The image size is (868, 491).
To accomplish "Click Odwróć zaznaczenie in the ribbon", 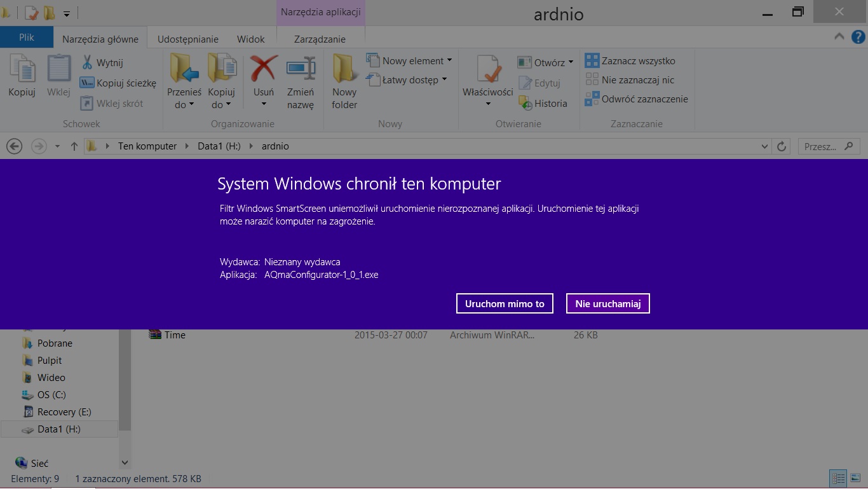I will point(637,99).
